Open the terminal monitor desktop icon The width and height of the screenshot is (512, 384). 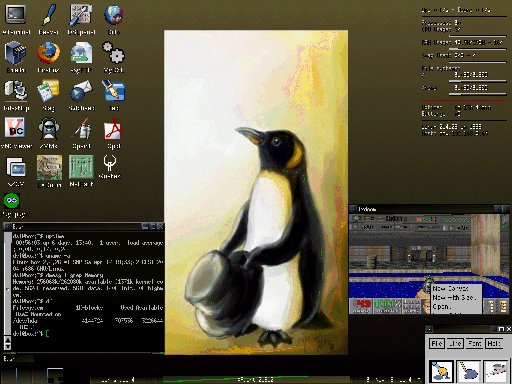pos(16,15)
